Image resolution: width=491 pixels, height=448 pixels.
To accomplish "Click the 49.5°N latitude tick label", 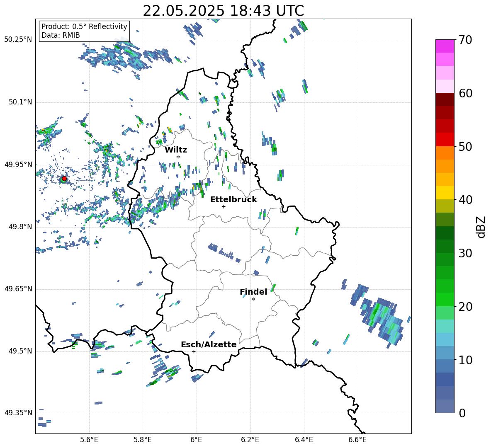I will (x=20, y=351).
